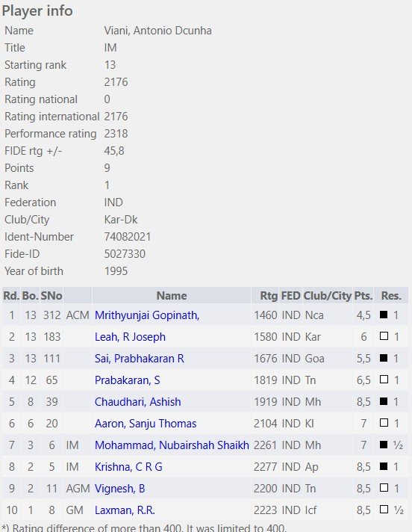The image size is (412, 532).
Task: Open Laxman, R.R. player link
Action: 125,510
